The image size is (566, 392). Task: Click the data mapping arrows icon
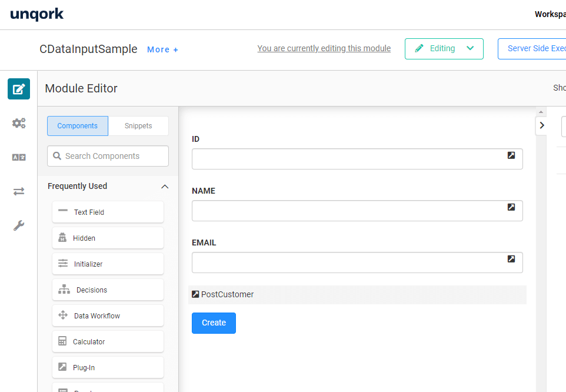19,191
